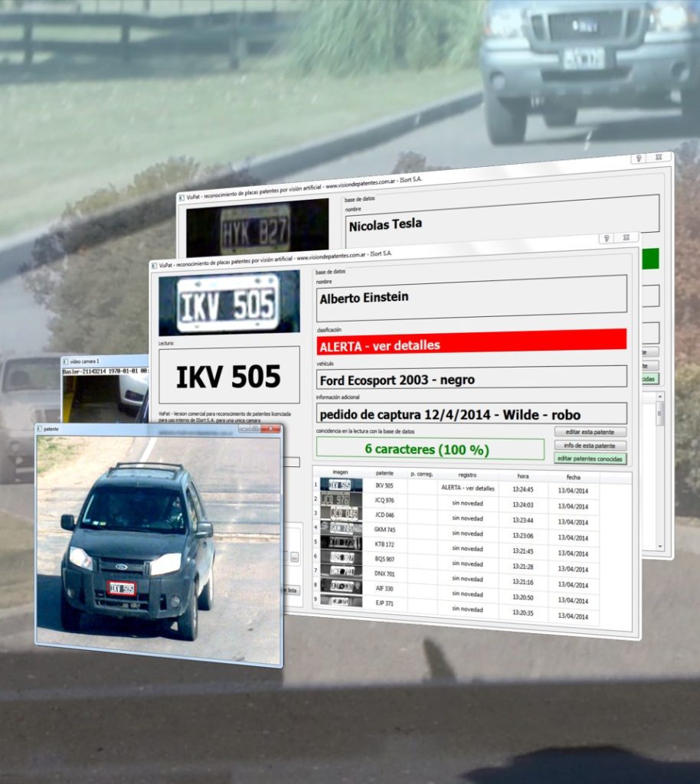Click the 'Alberto Einstein' nombre field
The image size is (700, 784).
click(x=472, y=299)
